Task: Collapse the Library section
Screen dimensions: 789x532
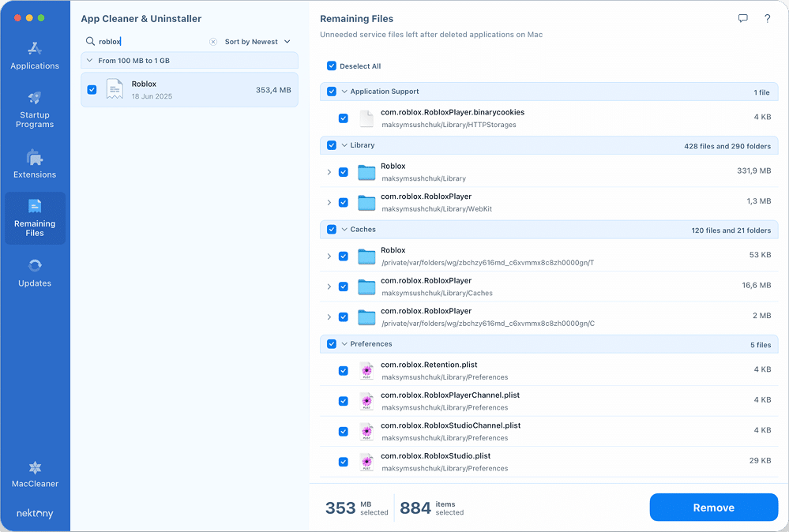Action: [x=344, y=145]
